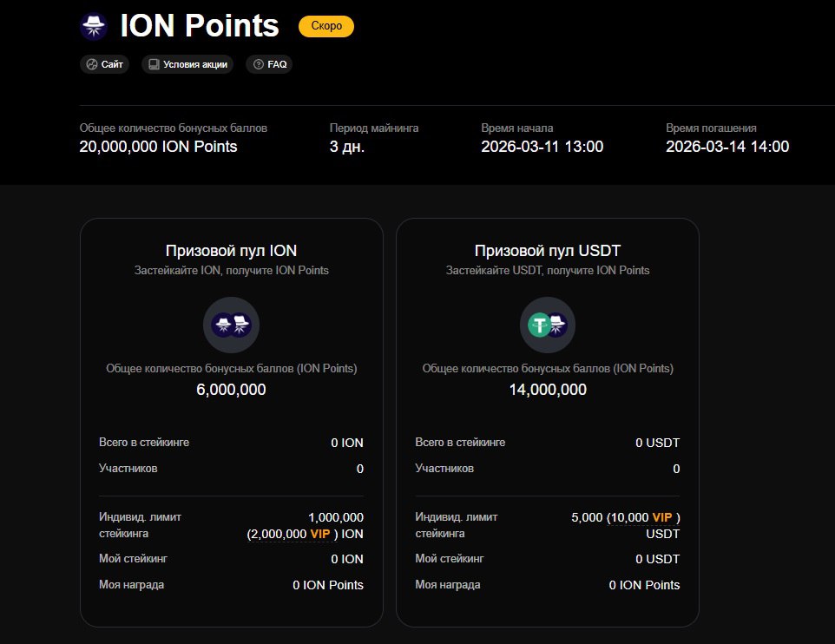
Task: Open Условия акции terms
Action: [187, 64]
